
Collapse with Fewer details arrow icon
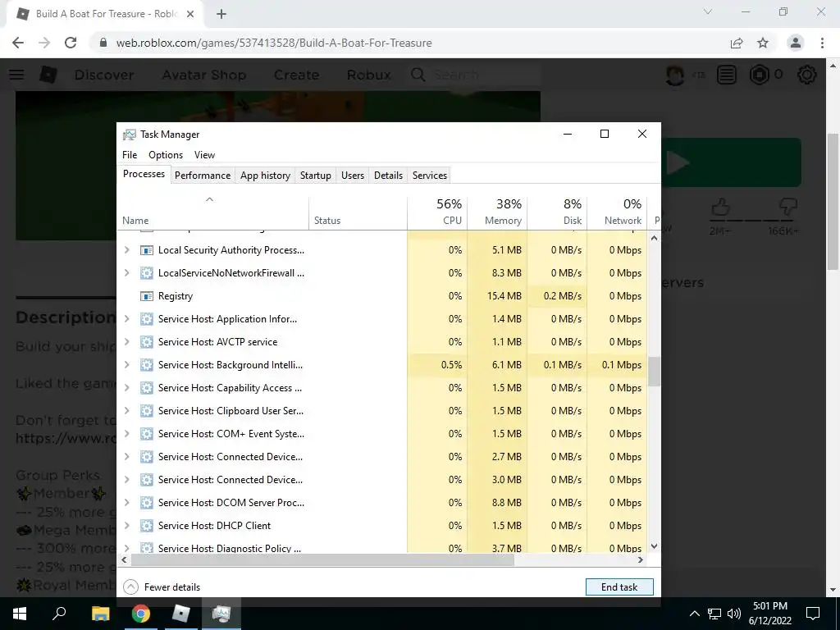pyautogui.click(x=130, y=587)
